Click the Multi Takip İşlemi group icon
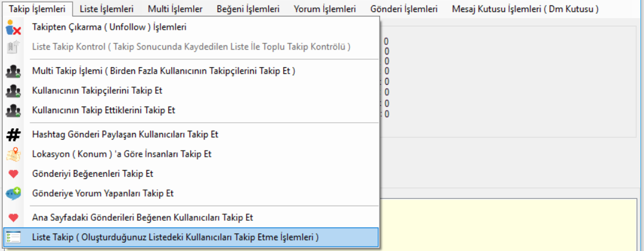 click(13, 72)
